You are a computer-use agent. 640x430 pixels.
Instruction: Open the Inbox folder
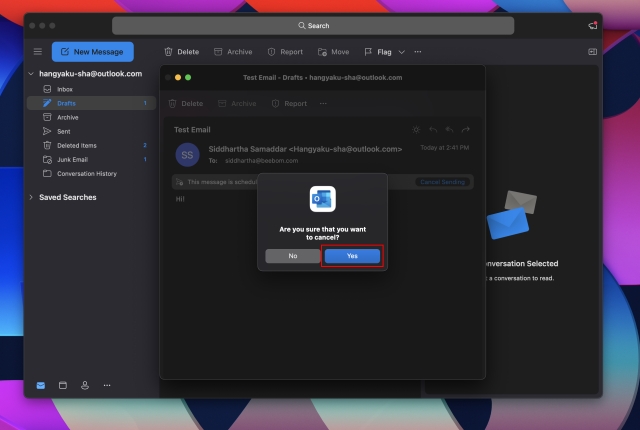coord(91,89)
